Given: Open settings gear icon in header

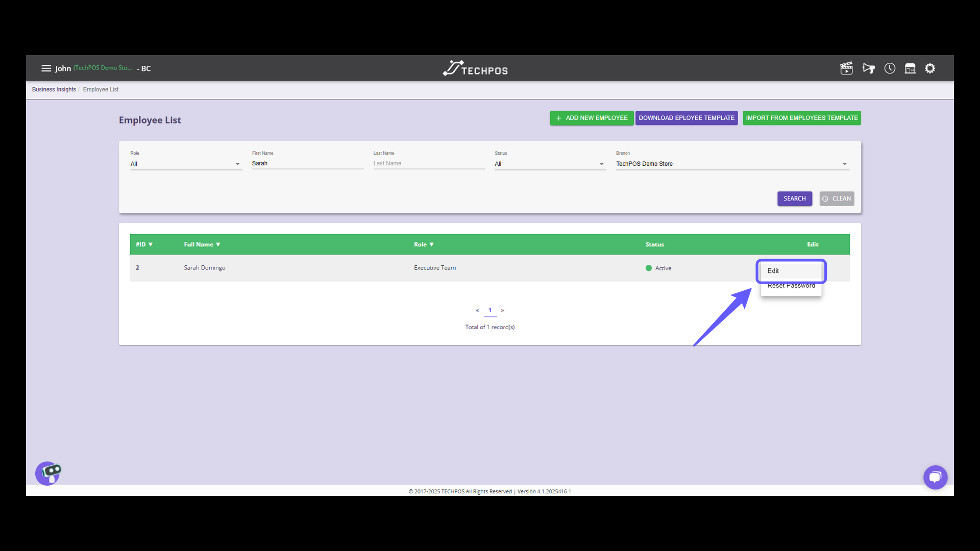Looking at the screenshot, I should click(x=930, y=68).
